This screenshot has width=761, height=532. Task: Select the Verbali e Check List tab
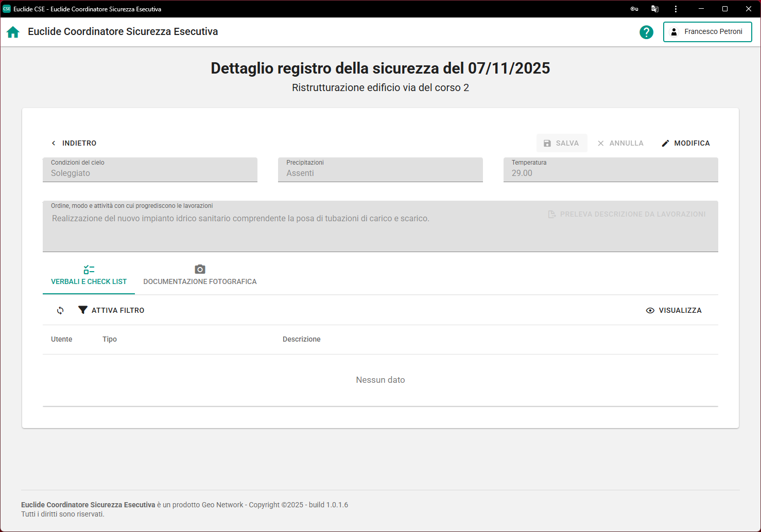click(89, 281)
